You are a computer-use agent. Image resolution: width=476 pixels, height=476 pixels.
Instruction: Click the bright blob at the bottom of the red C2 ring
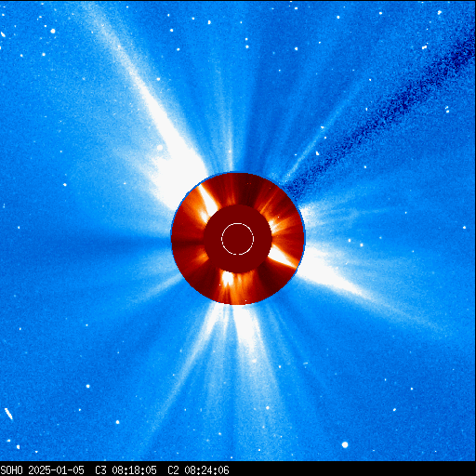pyautogui.click(x=228, y=278)
